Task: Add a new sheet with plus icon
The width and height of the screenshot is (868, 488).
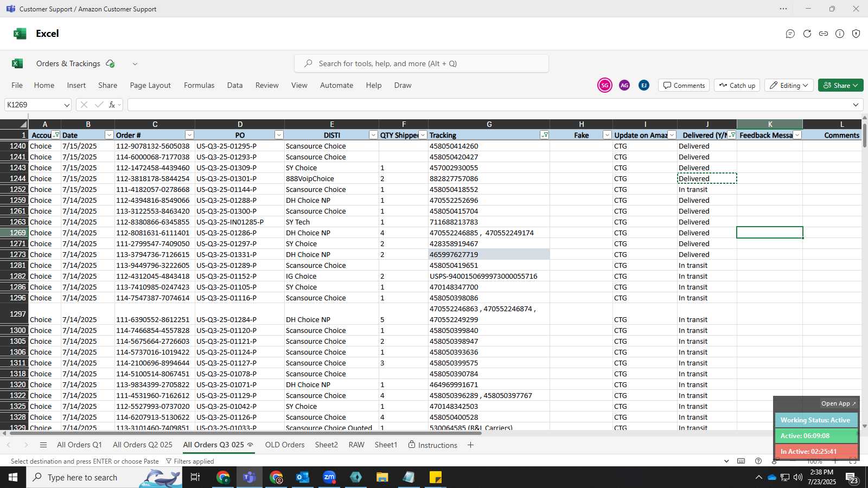Action: coord(470,445)
